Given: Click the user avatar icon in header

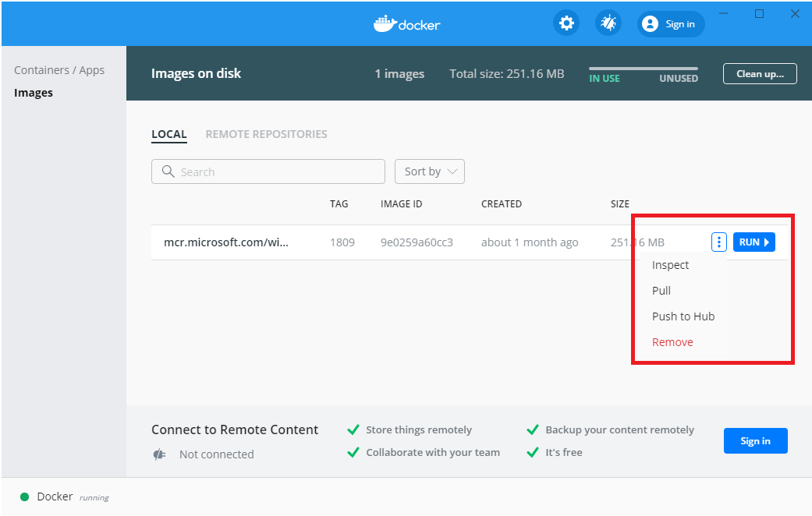Looking at the screenshot, I should [650, 24].
